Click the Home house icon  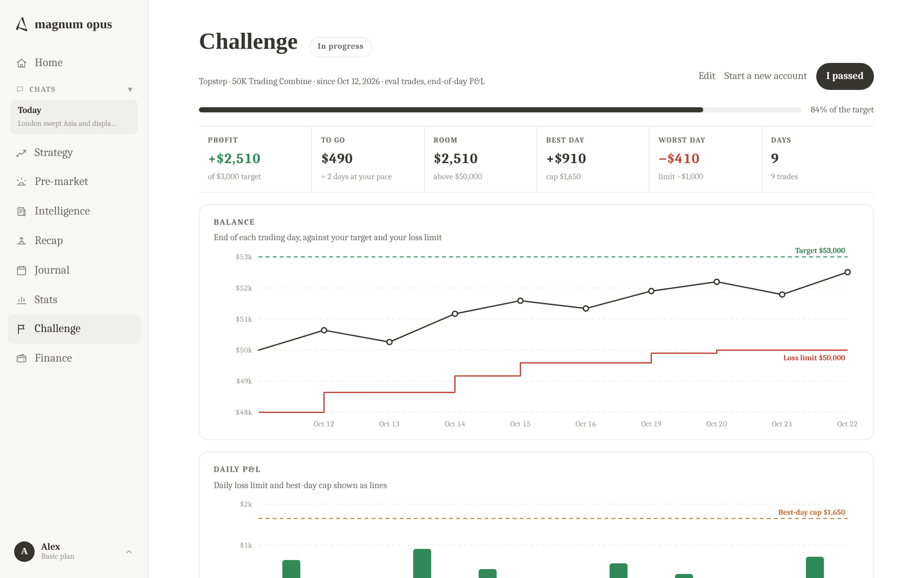pyautogui.click(x=21, y=63)
